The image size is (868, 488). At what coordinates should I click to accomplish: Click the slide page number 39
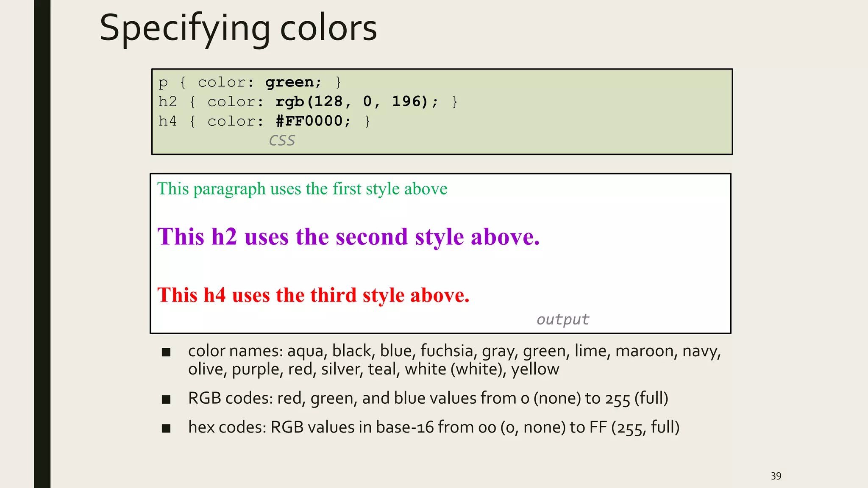pyautogui.click(x=776, y=476)
